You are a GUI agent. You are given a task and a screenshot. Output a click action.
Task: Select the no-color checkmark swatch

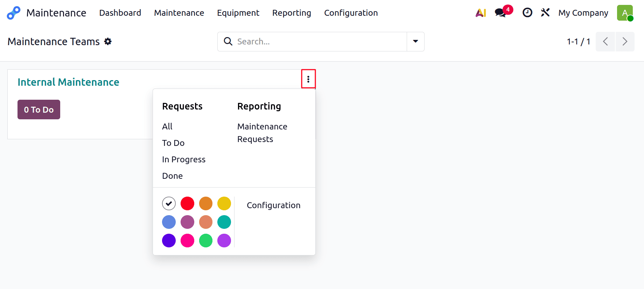(x=169, y=203)
